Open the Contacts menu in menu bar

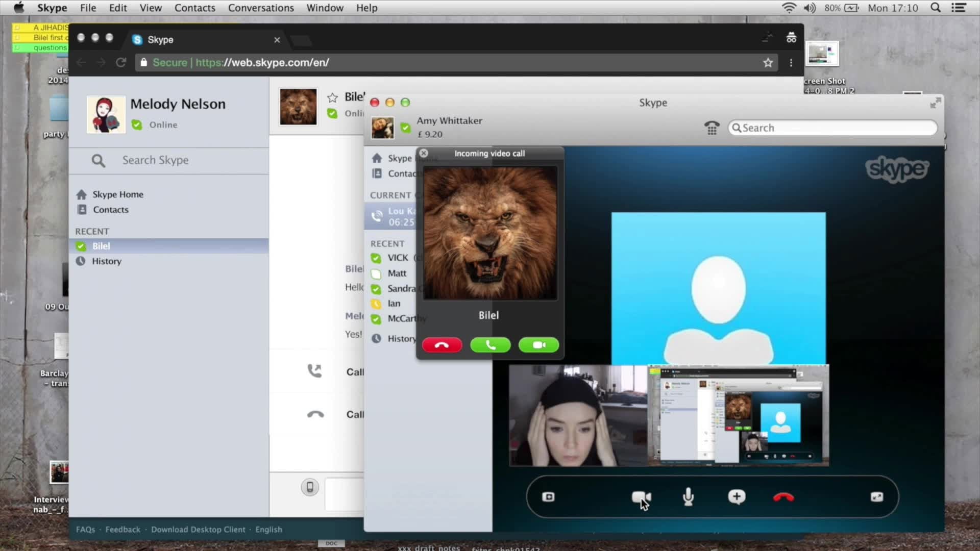click(x=194, y=8)
